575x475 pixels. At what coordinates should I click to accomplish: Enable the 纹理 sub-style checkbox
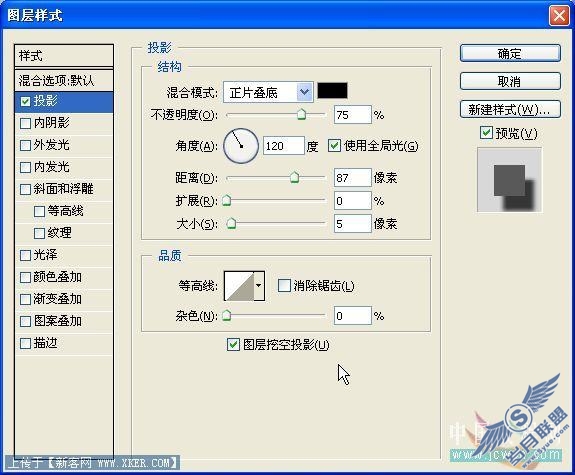coord(39,233)
